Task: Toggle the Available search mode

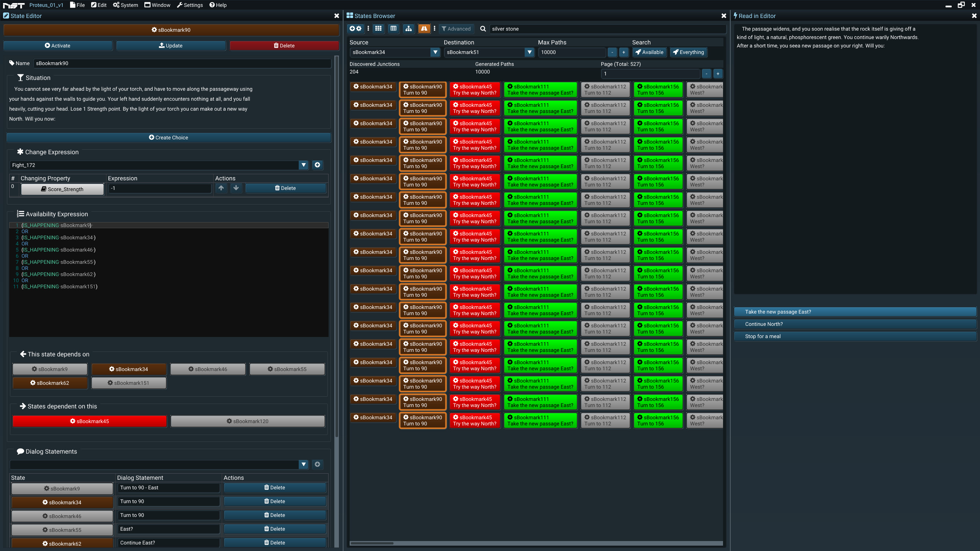Action: 649,52
